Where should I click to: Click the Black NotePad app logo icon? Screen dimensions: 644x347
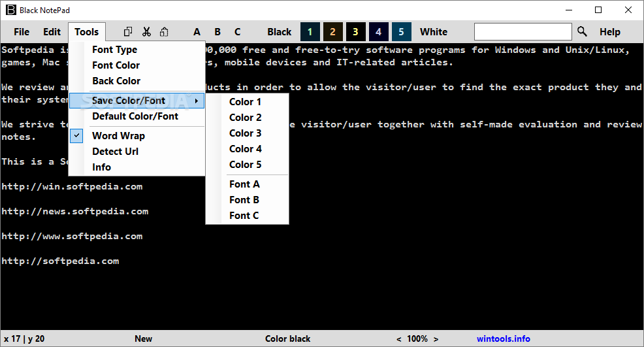[x=10, y=10]
